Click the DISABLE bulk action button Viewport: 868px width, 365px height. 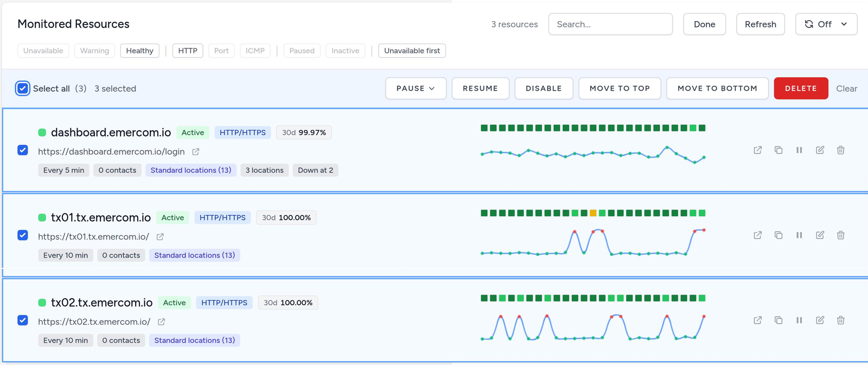point(544,89)
